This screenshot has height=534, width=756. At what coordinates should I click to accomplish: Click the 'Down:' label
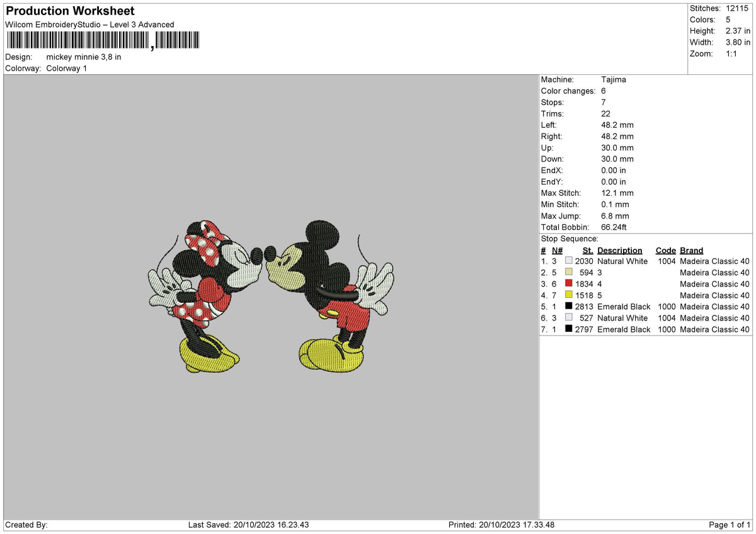click(553, 159)
